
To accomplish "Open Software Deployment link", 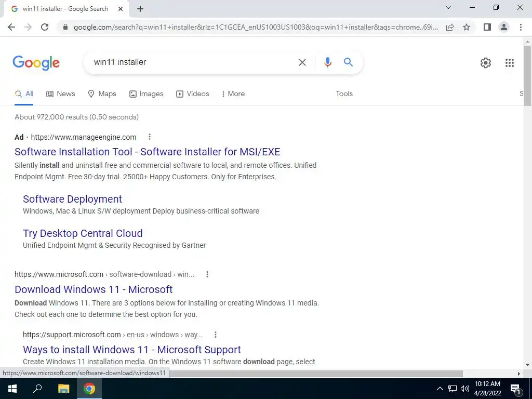I will (72, 199).
